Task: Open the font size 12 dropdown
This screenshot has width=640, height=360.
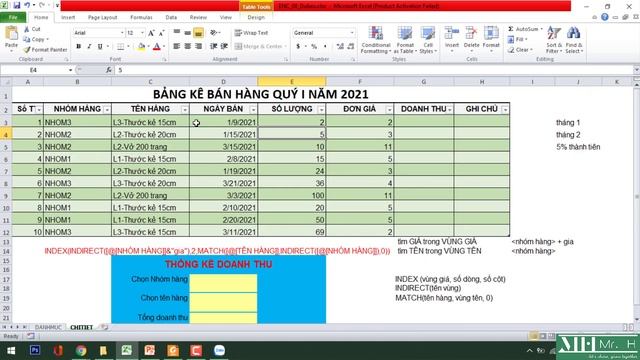Action: 142,33
